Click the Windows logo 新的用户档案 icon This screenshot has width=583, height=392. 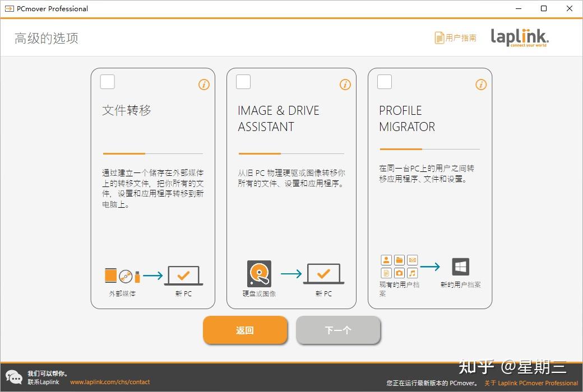click(x=461, y=267)
